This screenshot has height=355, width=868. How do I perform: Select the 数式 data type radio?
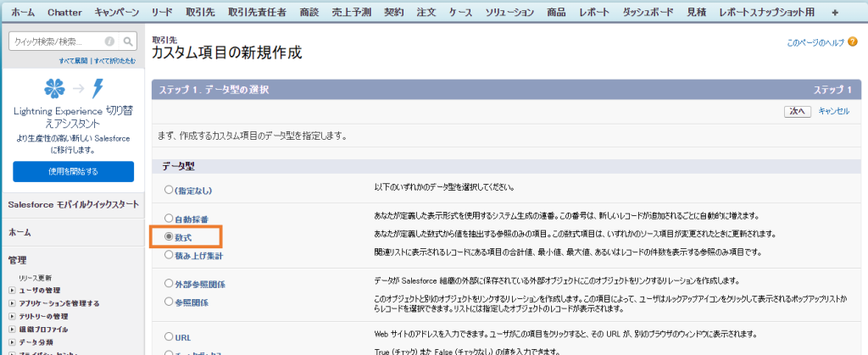coord(169,236)
